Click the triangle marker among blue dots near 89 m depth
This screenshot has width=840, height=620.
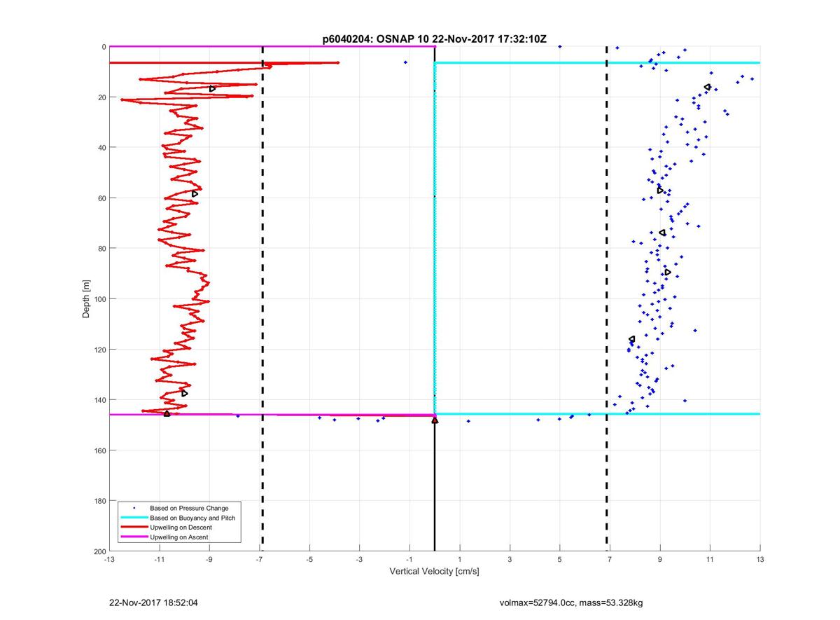click(x=668, y=272)
